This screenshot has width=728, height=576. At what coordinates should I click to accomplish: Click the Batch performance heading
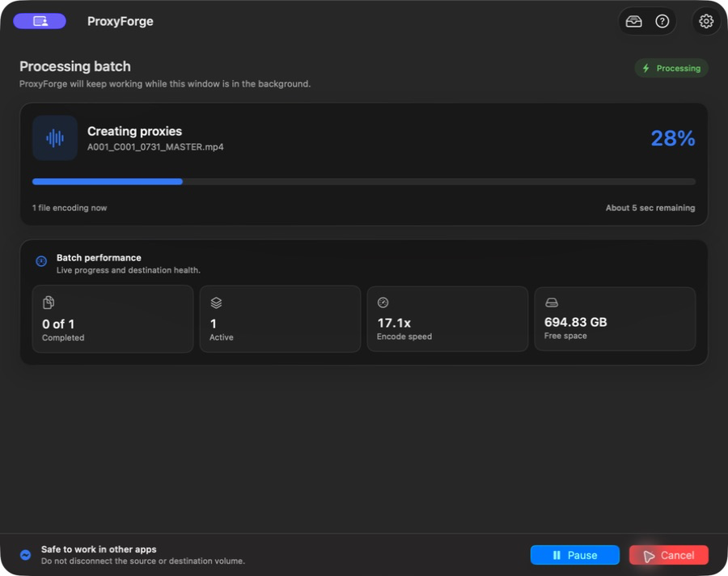tap(99, 258)
